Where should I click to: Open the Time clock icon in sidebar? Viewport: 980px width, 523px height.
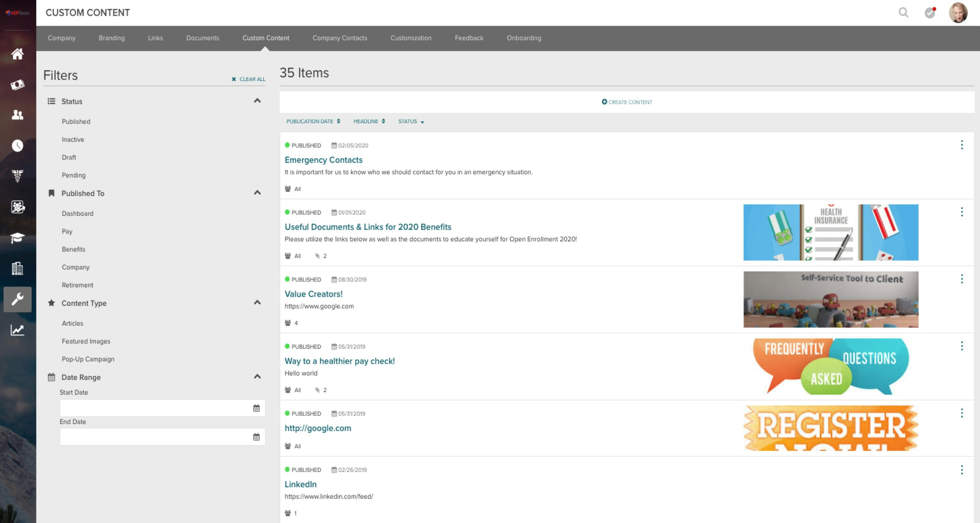coord(17,146)
